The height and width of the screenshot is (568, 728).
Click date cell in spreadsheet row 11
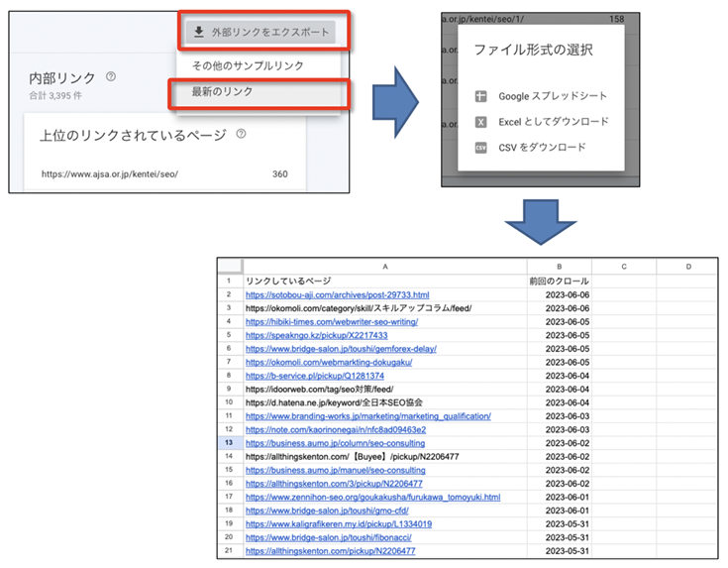559,416
